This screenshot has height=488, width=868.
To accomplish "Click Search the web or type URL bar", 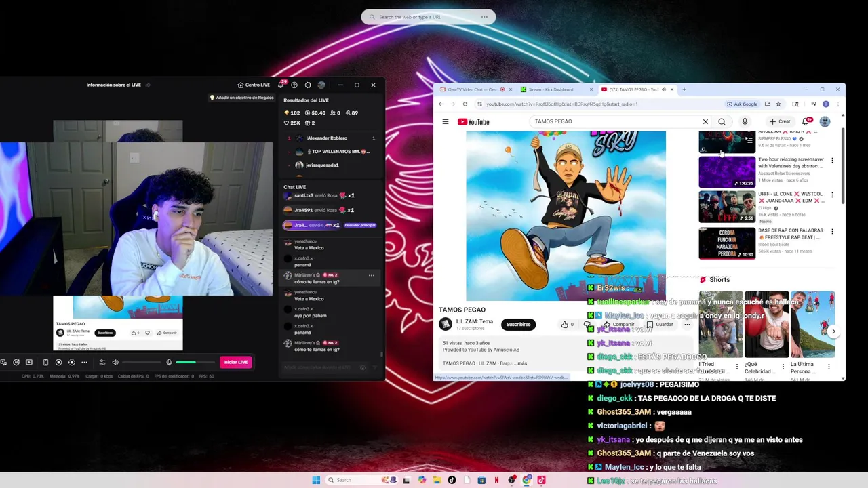I will (x=428, y=17).
